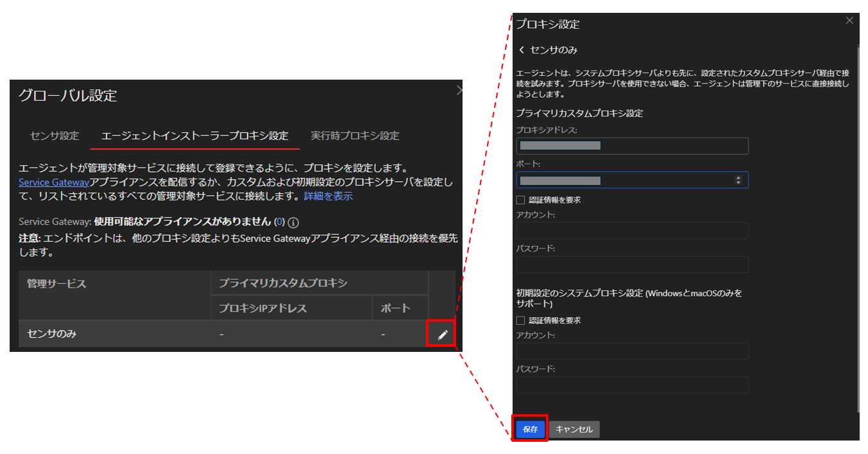
Task: Close the プロキシ設定 panel with X
Action: click(849, 21)
